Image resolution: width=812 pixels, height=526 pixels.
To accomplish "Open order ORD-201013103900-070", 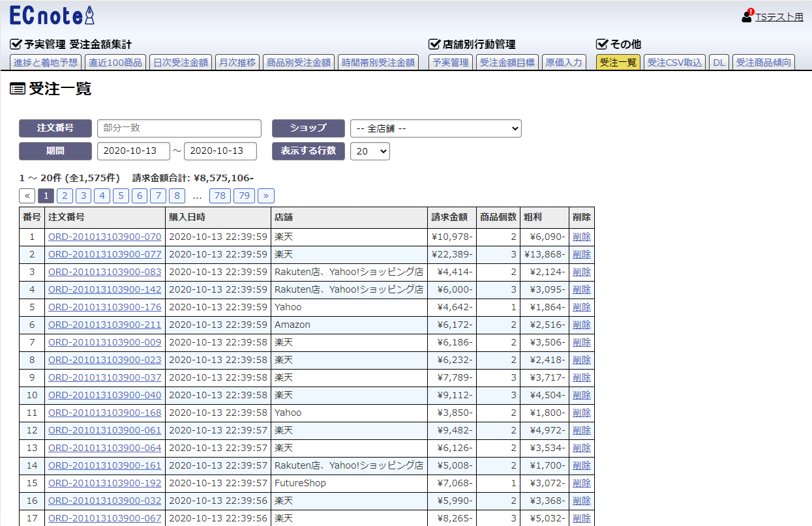I will pyautogui.click(x=104, y=237).
